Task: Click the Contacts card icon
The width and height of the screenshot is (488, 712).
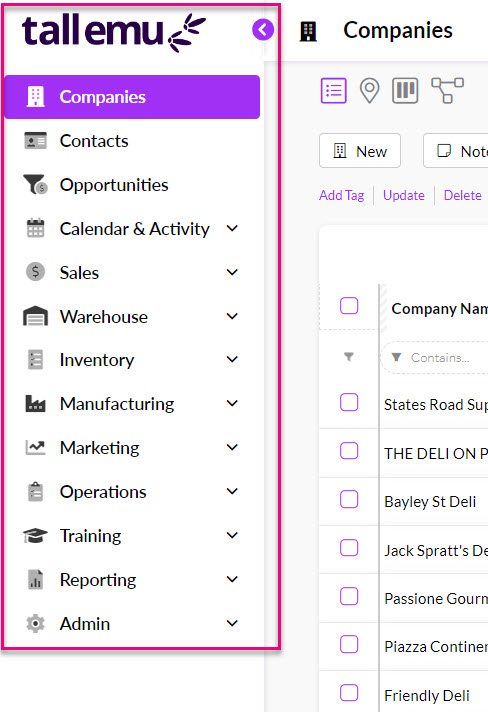Action: pyautogui.click(x=35, y=141)
